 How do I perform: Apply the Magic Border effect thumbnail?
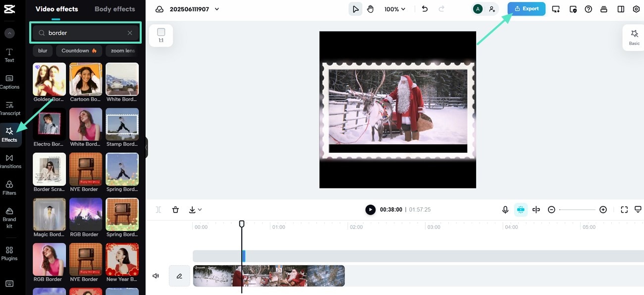[x=49, y=215]
